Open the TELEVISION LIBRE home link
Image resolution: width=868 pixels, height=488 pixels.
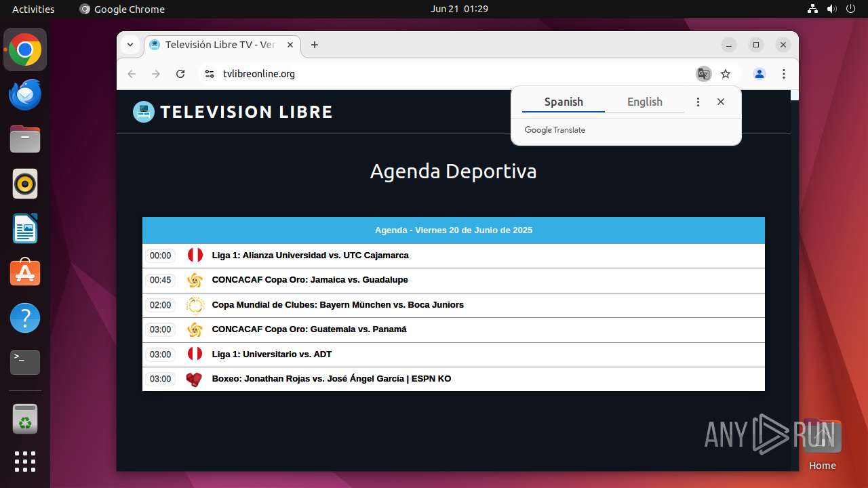click(x=246, y=112)
